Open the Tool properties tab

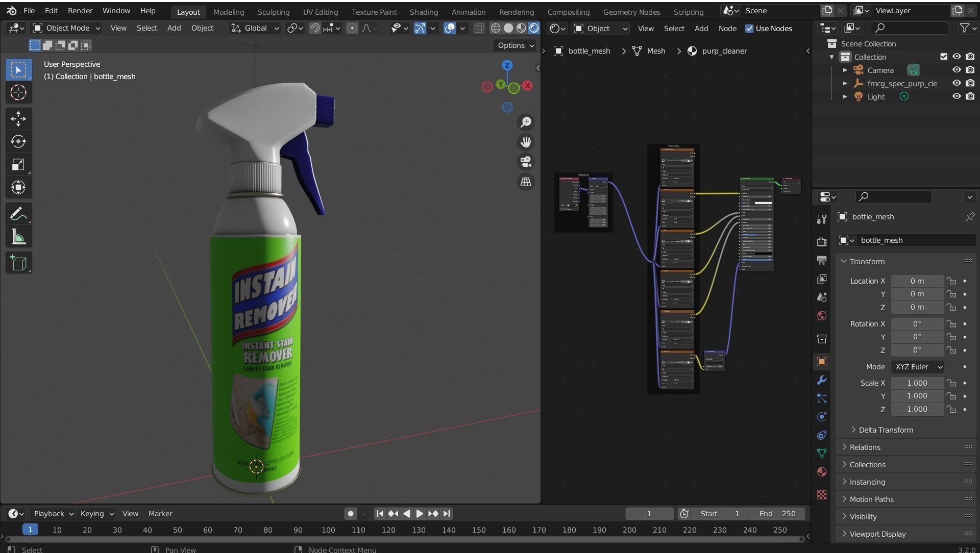(822, 219)
